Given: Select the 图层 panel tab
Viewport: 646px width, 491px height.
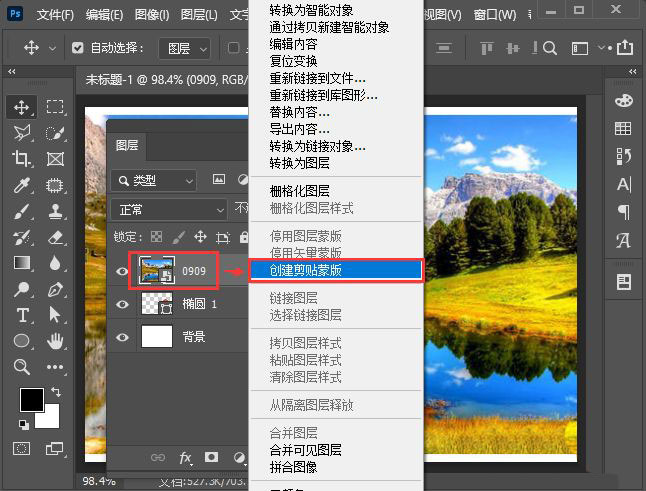Looking at the screenshot, I should click(126, 145).
